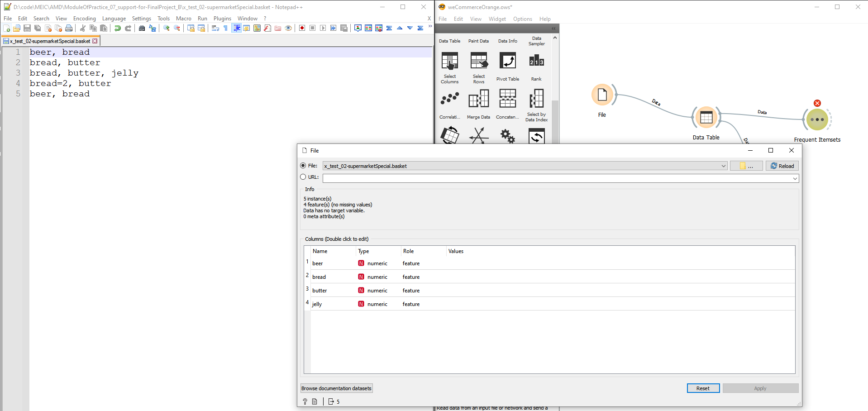Click the Data Table widget in toolbox
This screenshot has height=411, width=868.
(450, 41)
